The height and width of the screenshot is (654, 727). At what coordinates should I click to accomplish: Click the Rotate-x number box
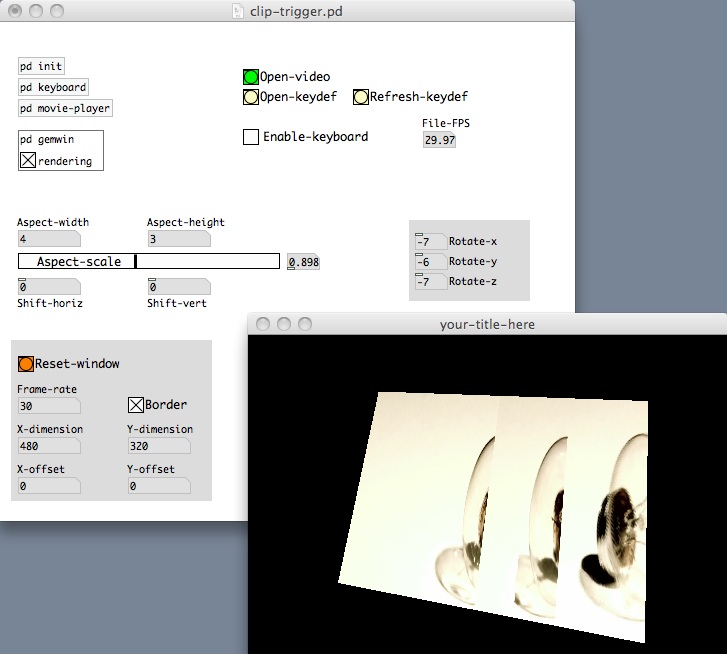[x=430, y=241]
